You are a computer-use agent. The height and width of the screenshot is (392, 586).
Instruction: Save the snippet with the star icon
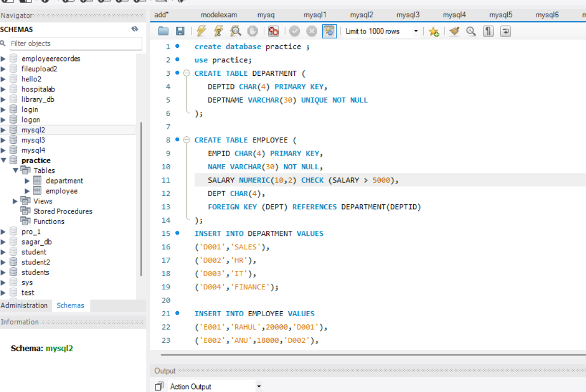[434, 31]
